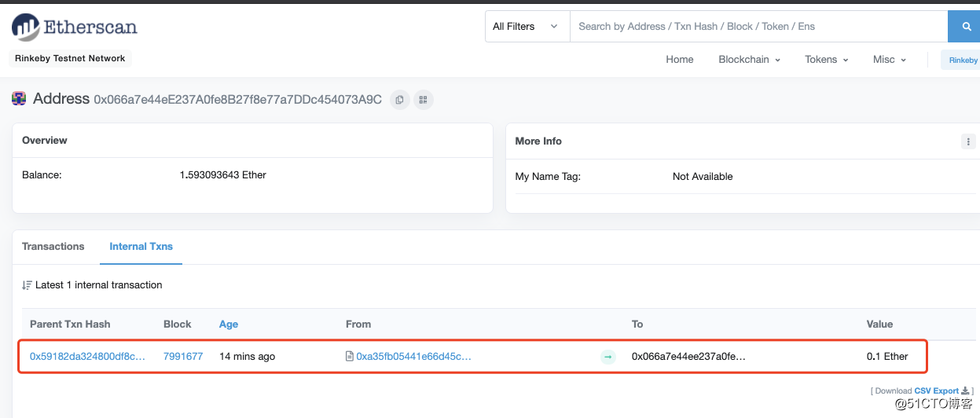This screenshot has width=980, height=418.
Task: Open the Rinkeby network selector
Action: click(962, 60)
